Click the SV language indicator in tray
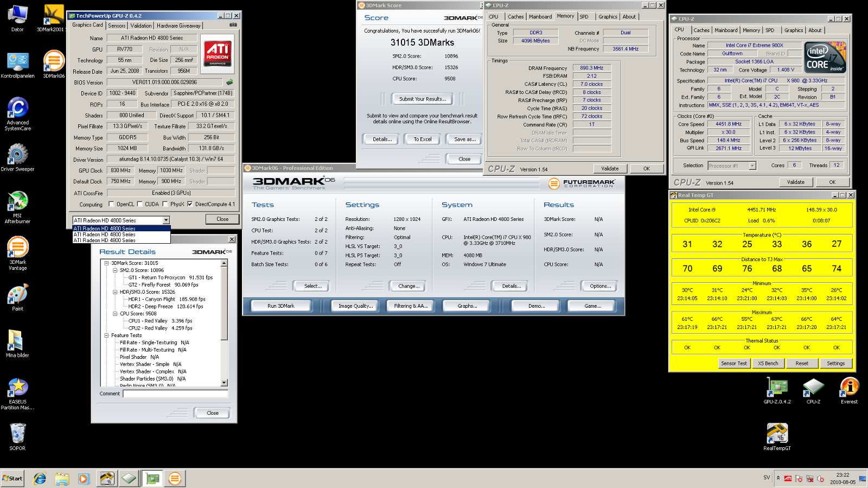The height and width of the screenshot is (488, 868). (x=767, y=478)
